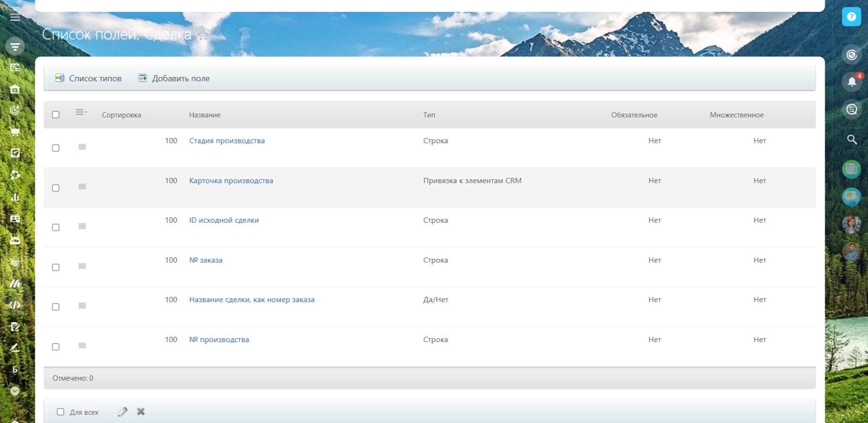The image size is (868, 423).
Task: Toggle the 'Для всех' checkbox
Action: point(60,412)
